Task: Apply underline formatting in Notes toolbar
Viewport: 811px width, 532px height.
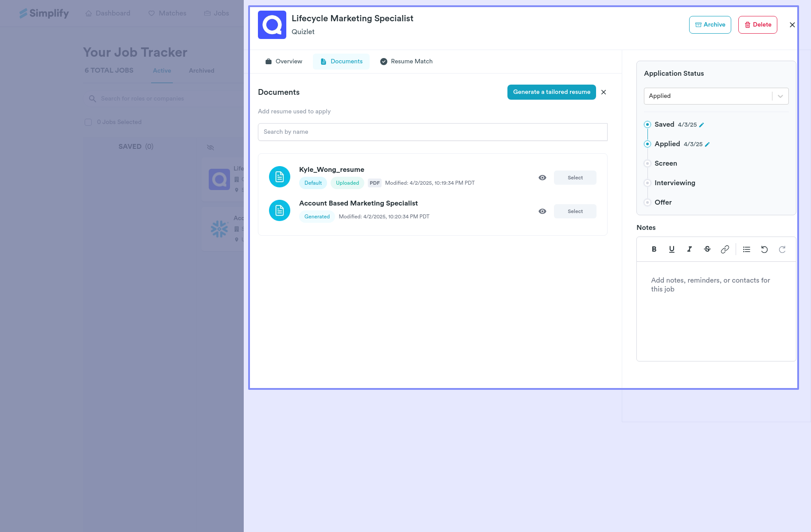Action: point(671,249)
